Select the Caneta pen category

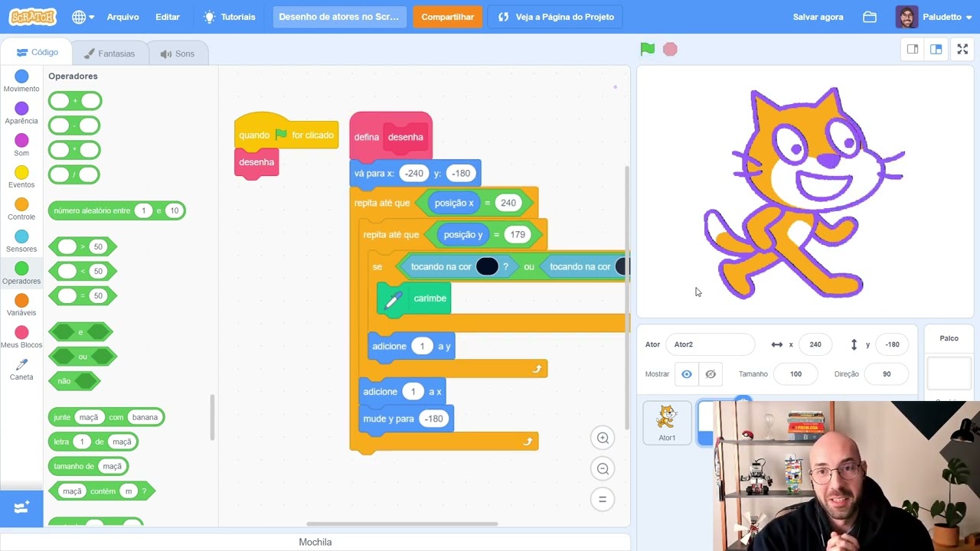tap(21, 370)
